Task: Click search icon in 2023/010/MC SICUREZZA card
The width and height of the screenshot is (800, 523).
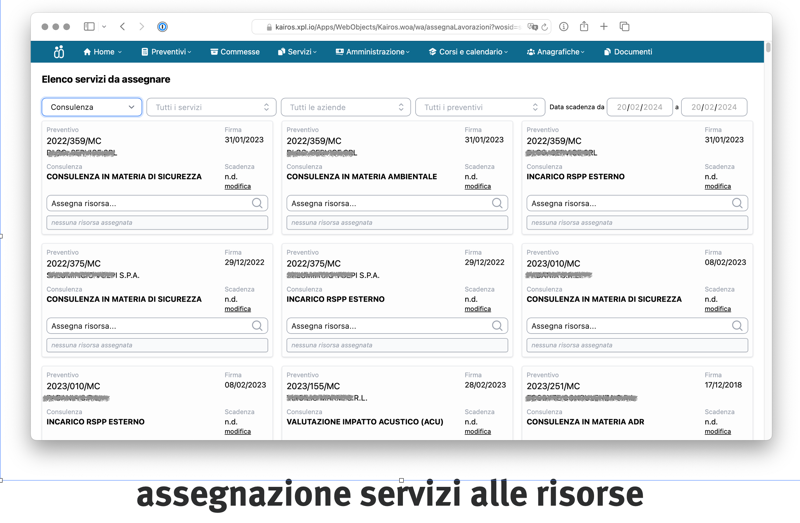Action: 737,326
